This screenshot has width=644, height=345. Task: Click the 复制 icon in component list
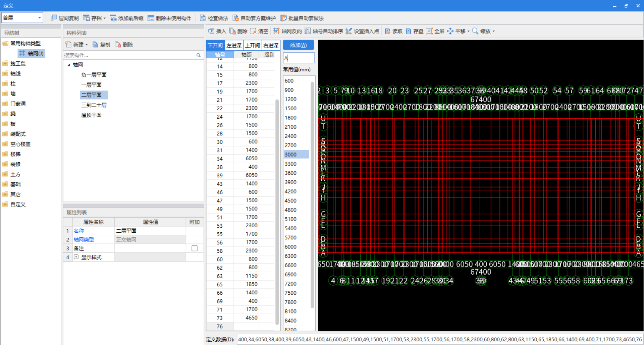click(x=95, y=45)
